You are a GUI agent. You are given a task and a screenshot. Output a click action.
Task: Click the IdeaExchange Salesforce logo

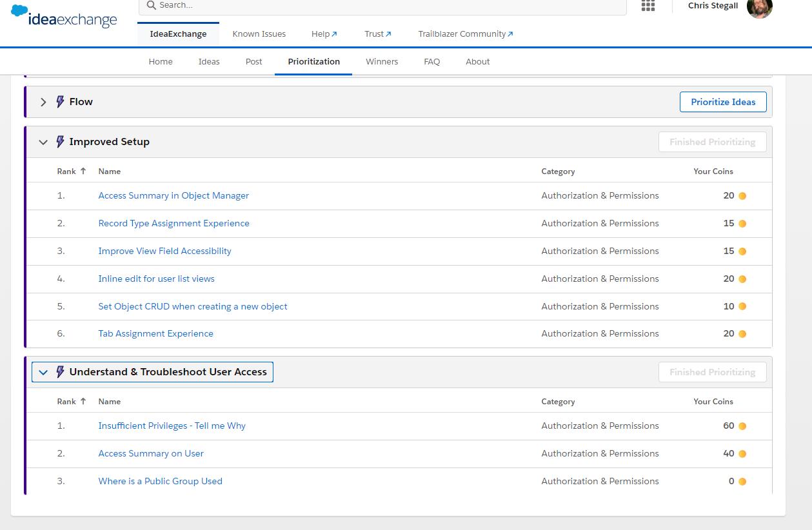(64, 17)
